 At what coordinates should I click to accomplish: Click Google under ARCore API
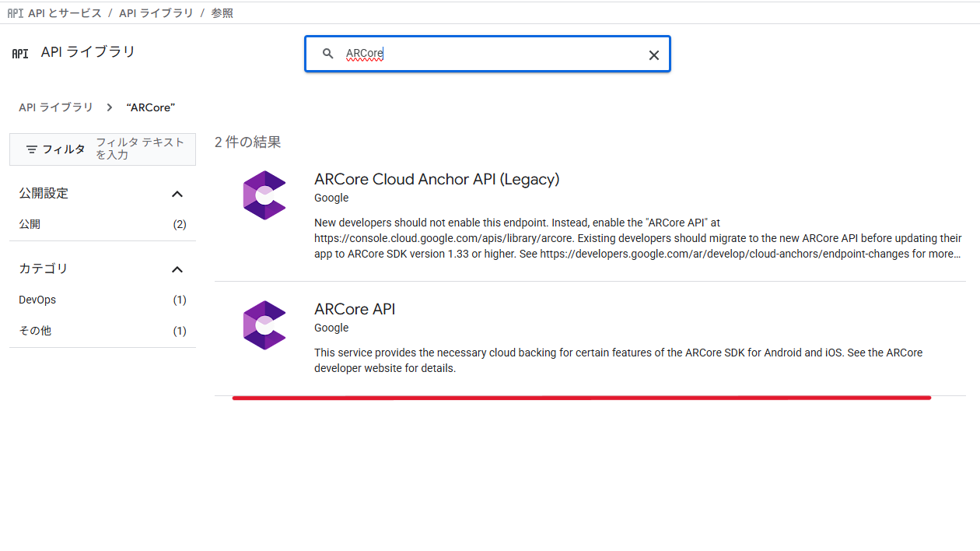331,328
